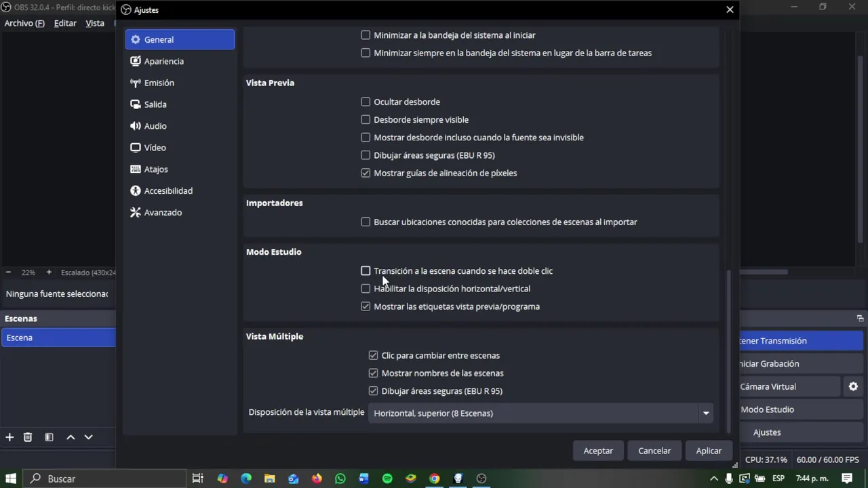
Task: Click the Detener Transmisión button in OBS
Action: [800, 341]
